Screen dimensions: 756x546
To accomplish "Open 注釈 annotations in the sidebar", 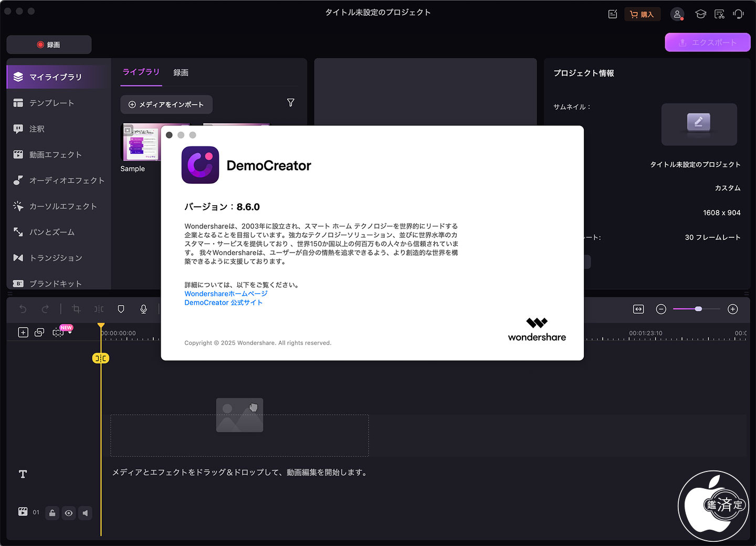I will point(59,129).
